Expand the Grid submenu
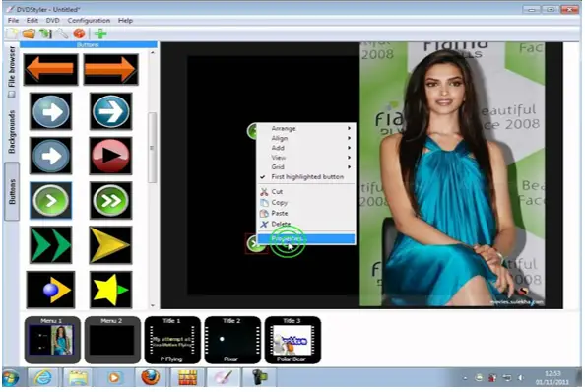 coord(306,167)
